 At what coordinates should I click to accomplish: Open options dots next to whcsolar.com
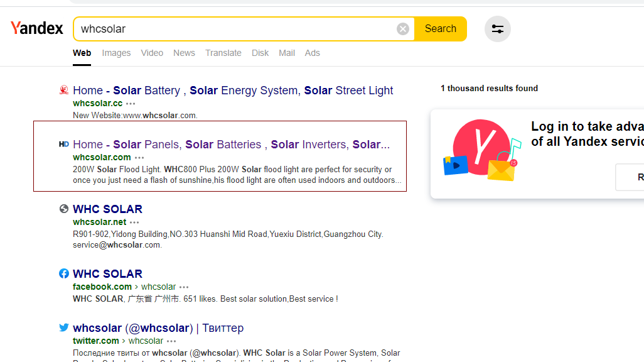point(139,158)
